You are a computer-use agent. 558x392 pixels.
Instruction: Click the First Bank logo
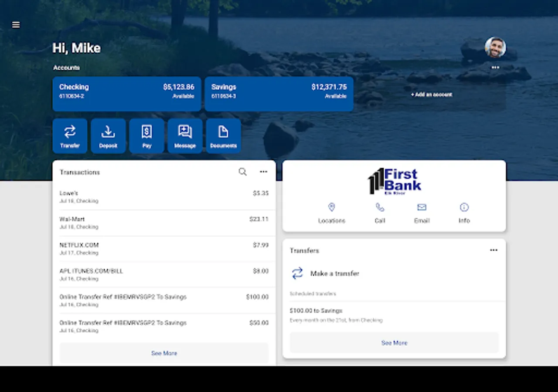[395, 181]
